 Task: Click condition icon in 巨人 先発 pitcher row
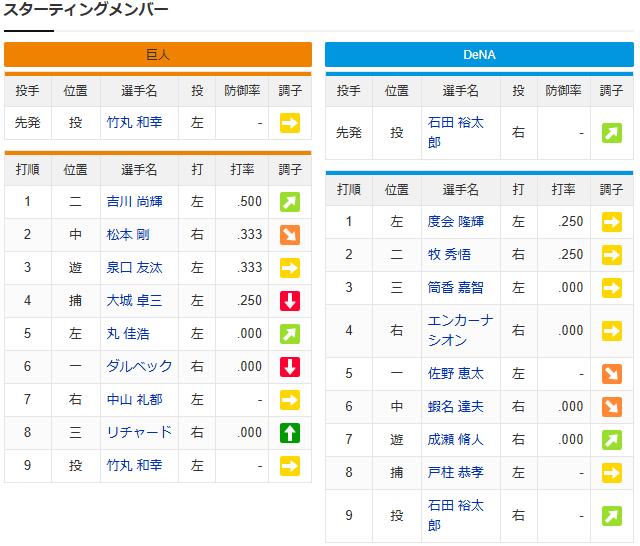click(290, 123)
